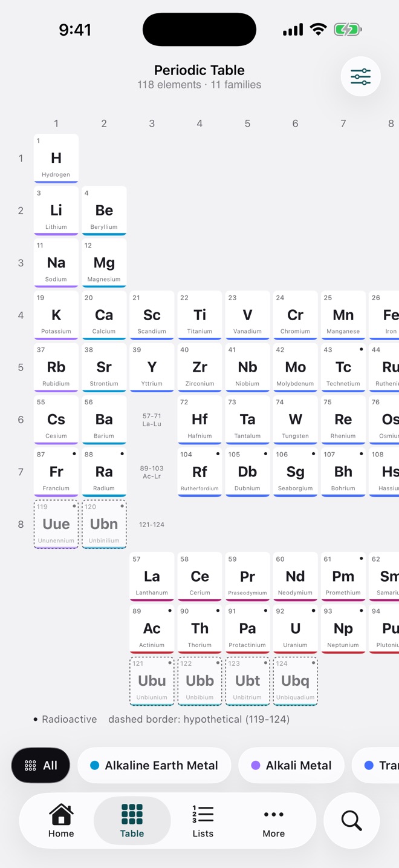The width and height of the screenshot is (399, 868).
Task: Open the Vanadium element tile
Action: tap(247, 315)
